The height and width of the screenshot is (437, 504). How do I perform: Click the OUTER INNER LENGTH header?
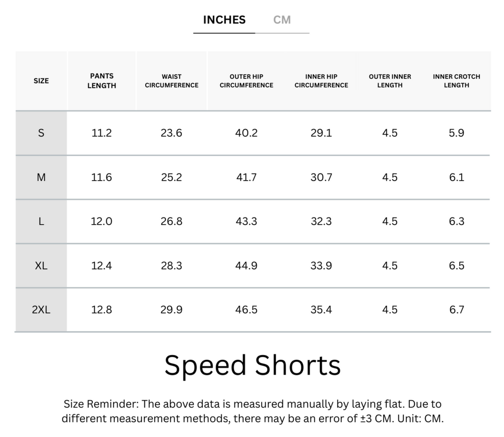[390, 81]
